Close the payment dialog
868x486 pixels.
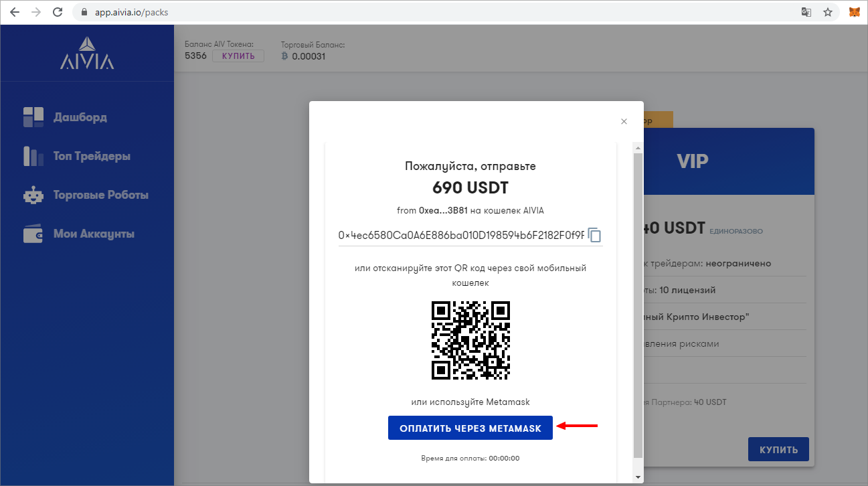click(x=624, y=121)
